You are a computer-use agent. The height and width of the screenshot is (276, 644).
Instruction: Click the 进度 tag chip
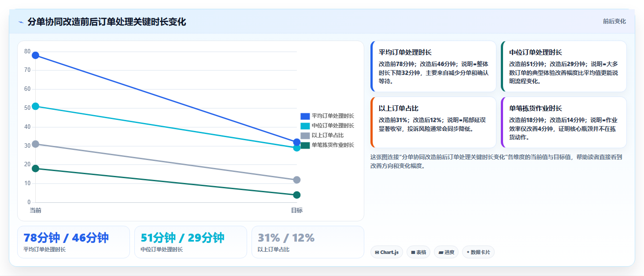pos(446,252)
